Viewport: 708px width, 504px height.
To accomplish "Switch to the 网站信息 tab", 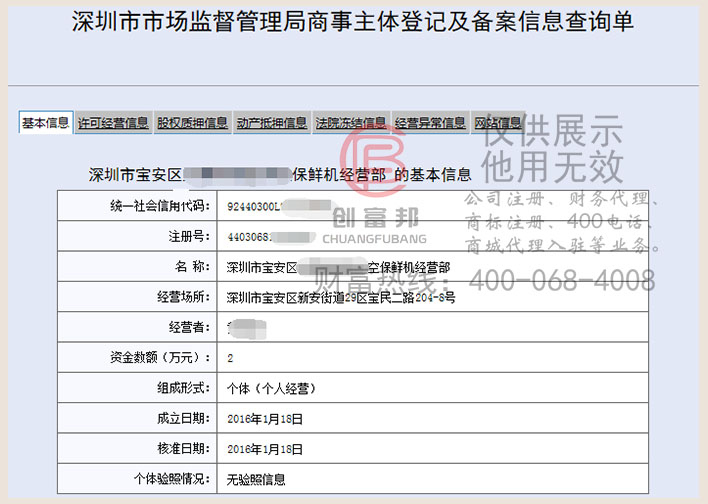I will pyautogui.click(x=498, y=122).
